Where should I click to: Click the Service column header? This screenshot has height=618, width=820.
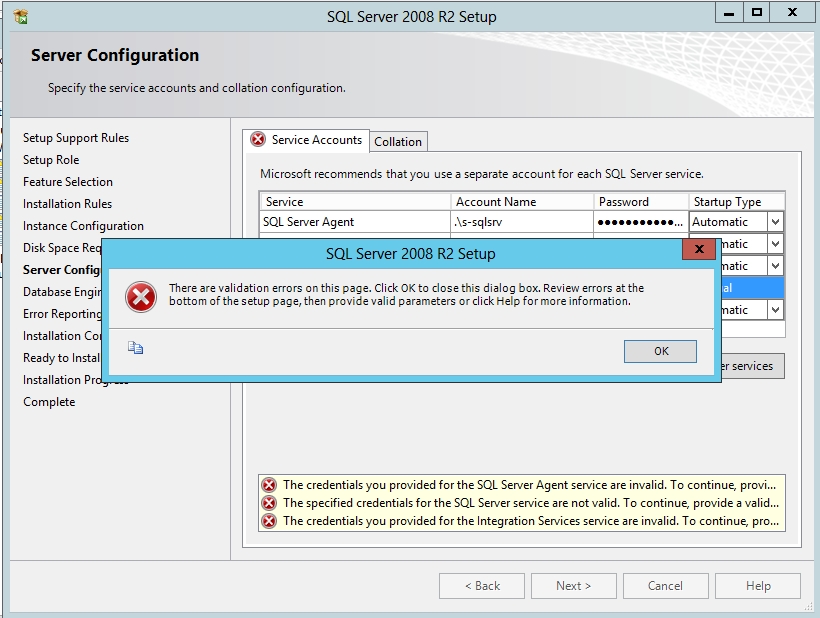coord(355,202)
